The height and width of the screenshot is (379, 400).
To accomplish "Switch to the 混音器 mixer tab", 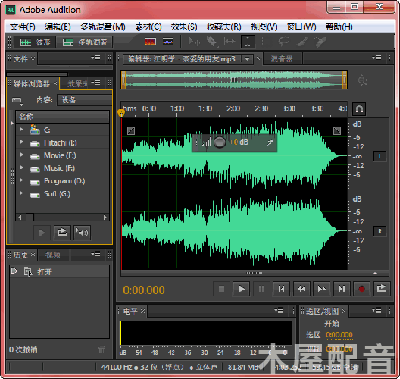I will point(281,59).
